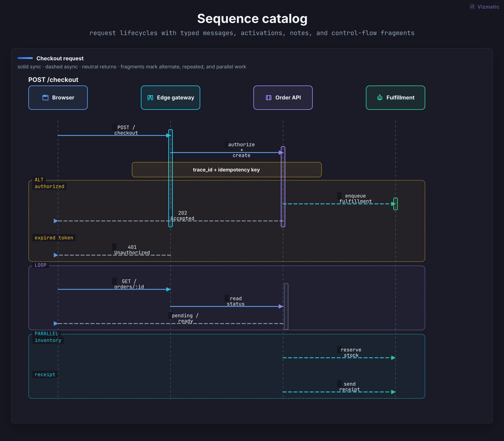The height and width of the screenshot is (441, 504).
Task: Click the purple Order API activation bar
Action: [x=283, y=187]
